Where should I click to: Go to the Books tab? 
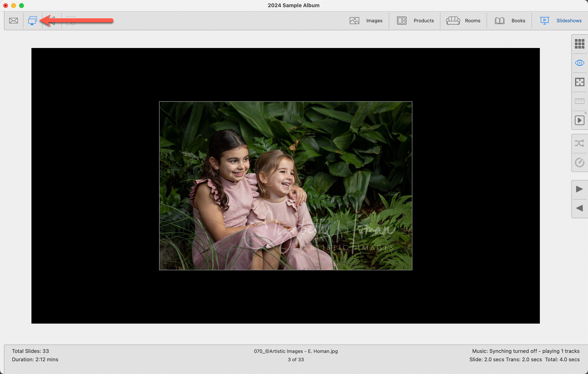click(x=518, y=21)
